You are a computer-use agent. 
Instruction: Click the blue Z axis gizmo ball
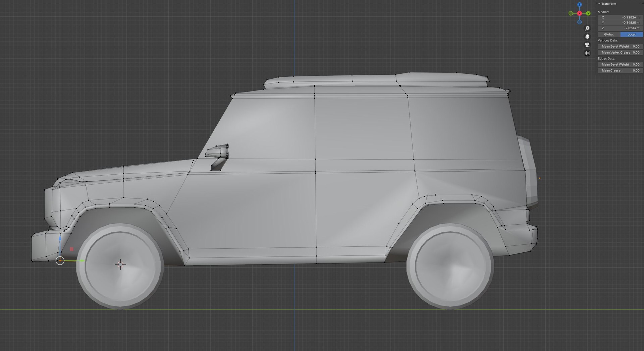579,5
